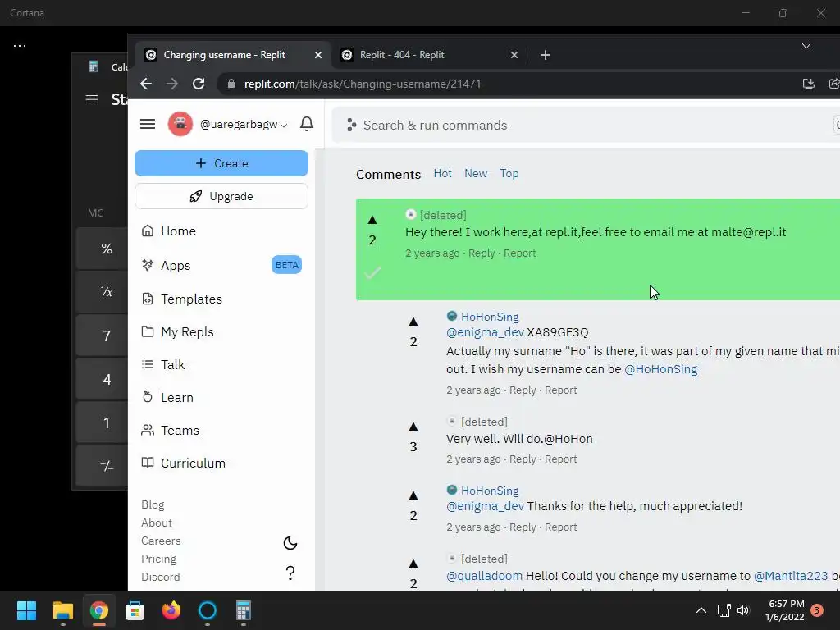Open the @HoHonSing mention link
The height and width of the screenshot is (630, 840).
(660, 369)
